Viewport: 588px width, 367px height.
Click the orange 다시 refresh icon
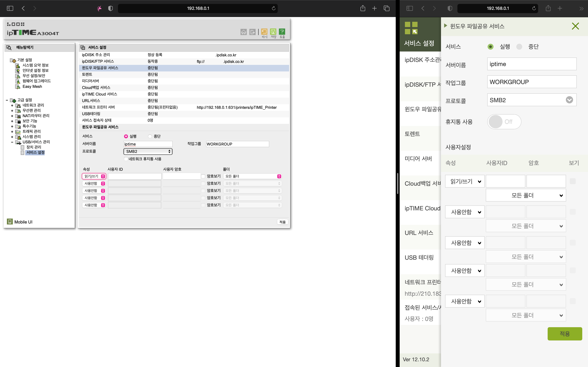pyautogui.click(x=264, y=32)
